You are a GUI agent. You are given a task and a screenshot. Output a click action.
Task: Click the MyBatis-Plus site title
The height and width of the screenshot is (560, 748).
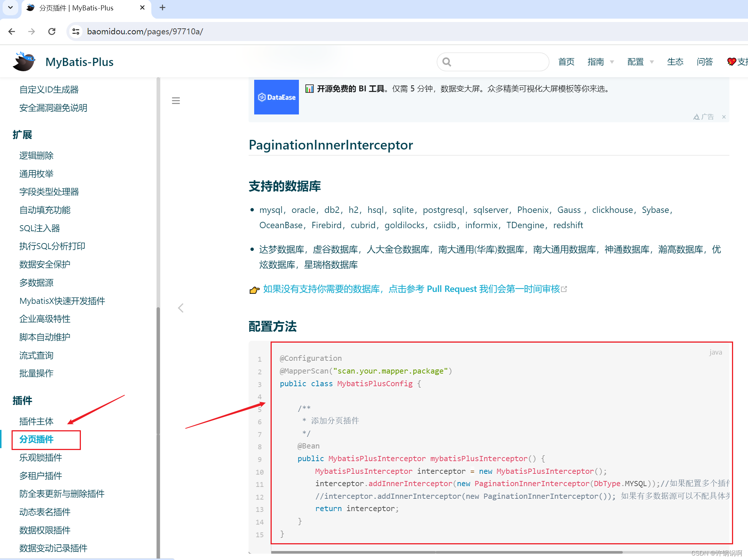click(x=79, y=62)
